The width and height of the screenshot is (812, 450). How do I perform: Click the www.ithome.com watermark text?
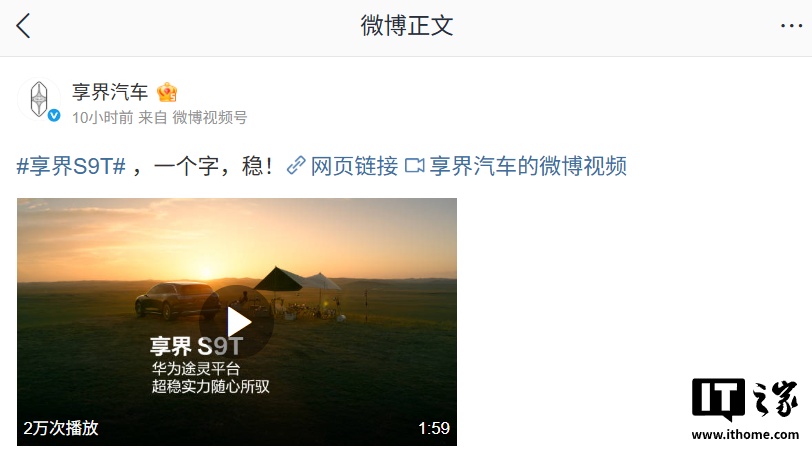click(x=745, y=434)
